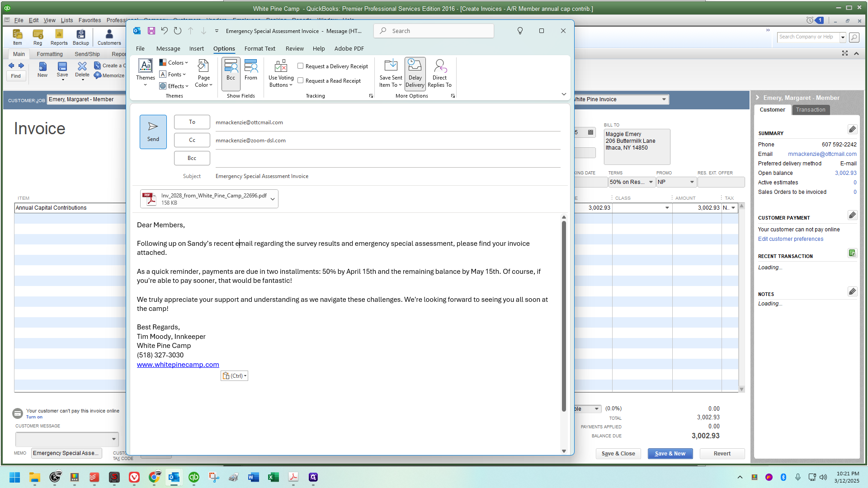Viewport: 868px width, 488px height.
Task: Search QuickBooks help with magnifier icon
Action: 854,37
